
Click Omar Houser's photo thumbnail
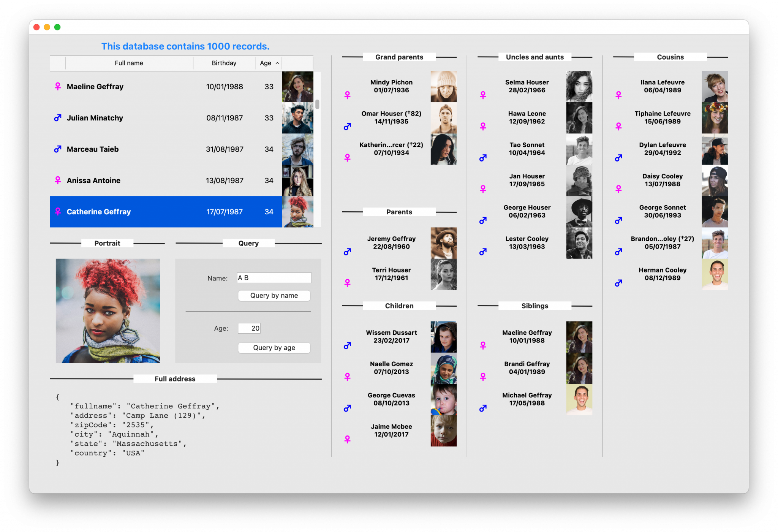point(444,118)
